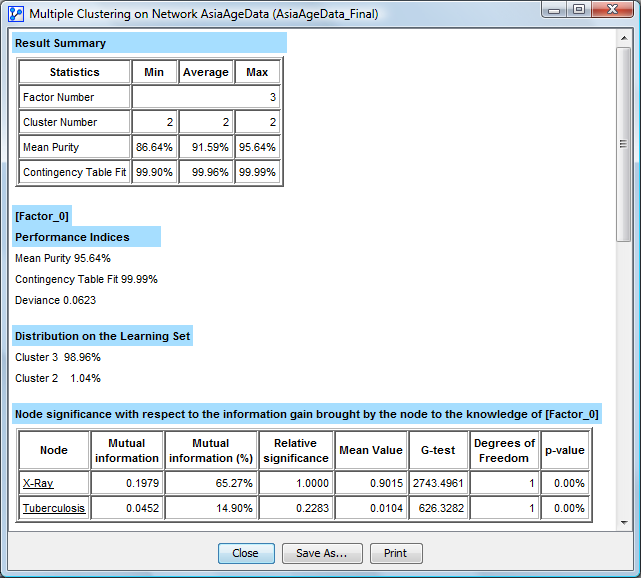The image size is (641, 578).
Task: Select the Mean Value column header
Action: pyautogui.click(x=370, y=451)
